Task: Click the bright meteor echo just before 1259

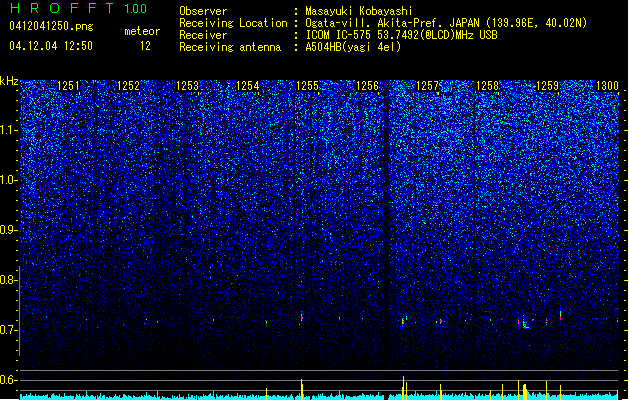Action: tap(525, 322)
